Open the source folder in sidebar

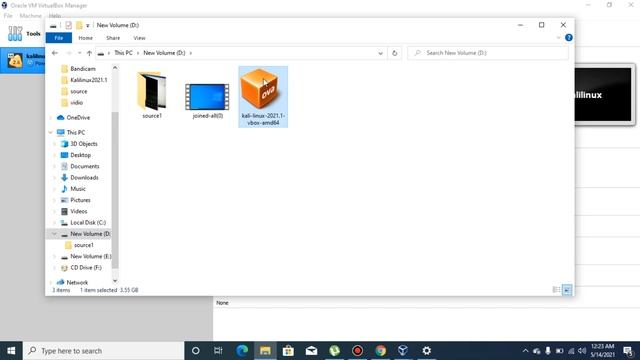pos(78,91)
